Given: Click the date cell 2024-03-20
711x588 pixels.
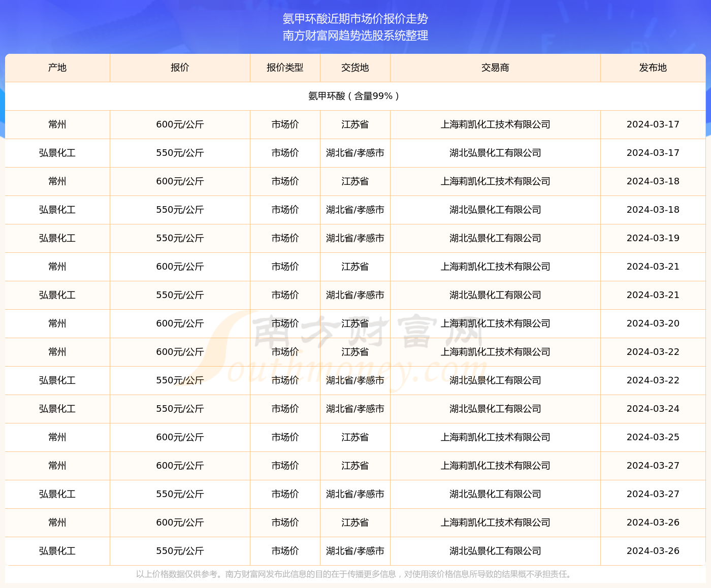Looking at the screenshot, I should click(x=653, y=323).
